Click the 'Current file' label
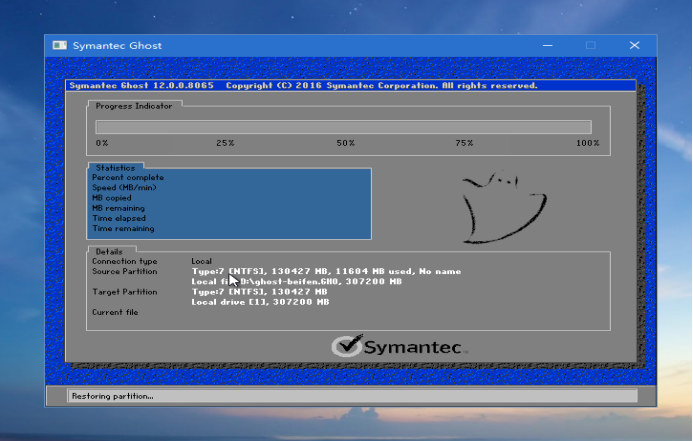 tap(115, 312)
